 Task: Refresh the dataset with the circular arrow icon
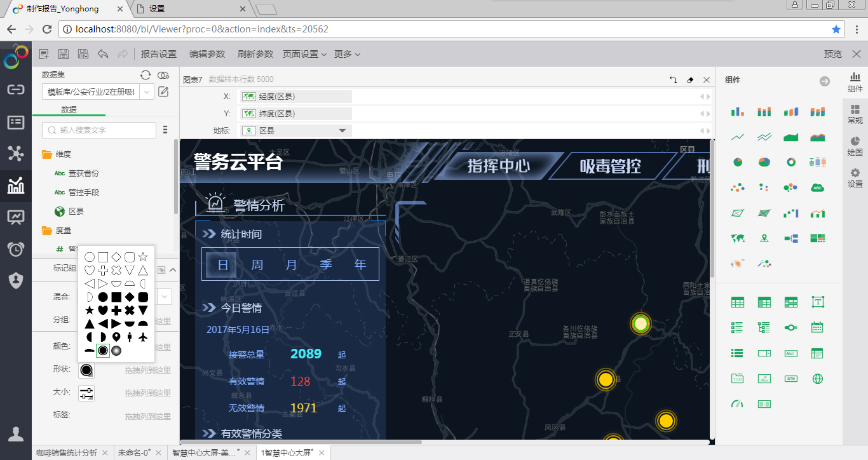[x=146, y=75]
